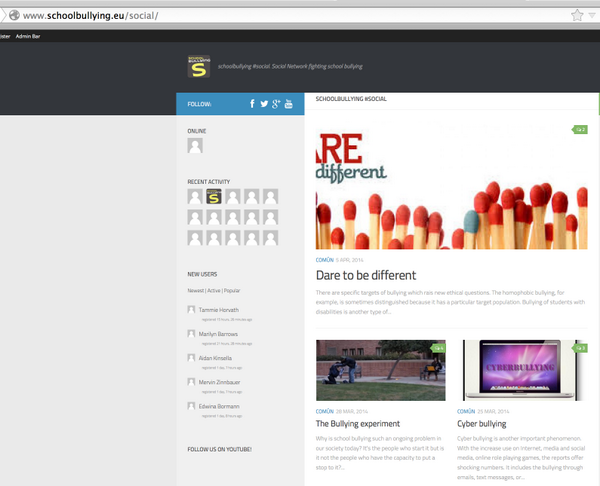Click the online user avatar
Viewport: 600px width, 486px height.
pos(195,145)
